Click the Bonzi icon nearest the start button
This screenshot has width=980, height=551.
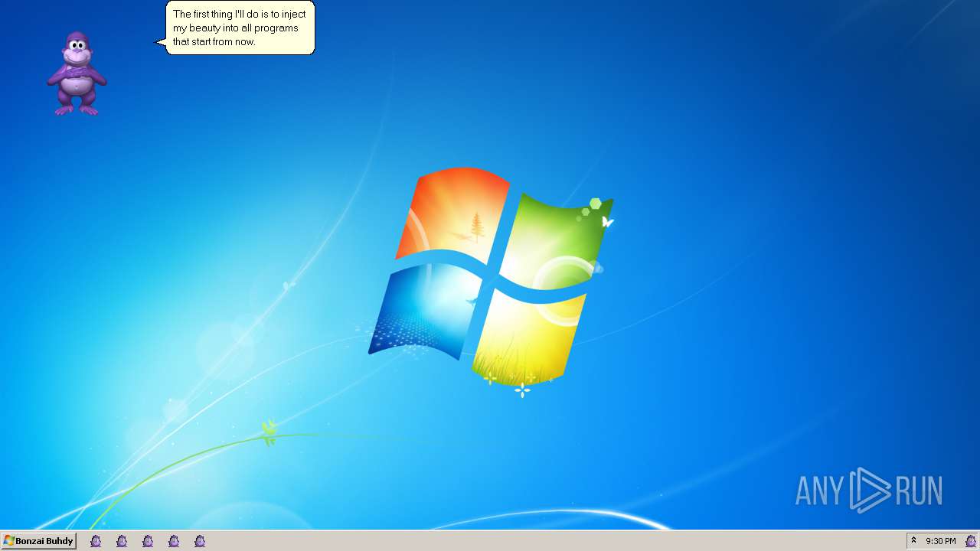tap(96, 541)
